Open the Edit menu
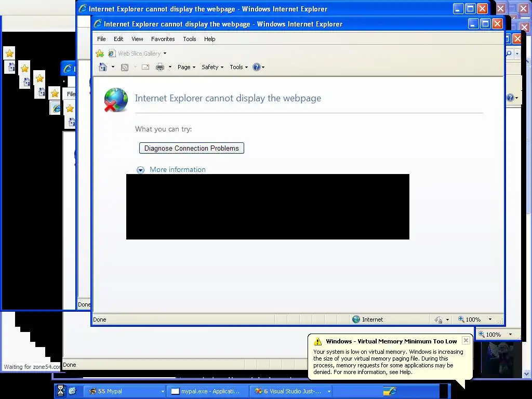This screenshot has width=532, height=399. point(118,39)
